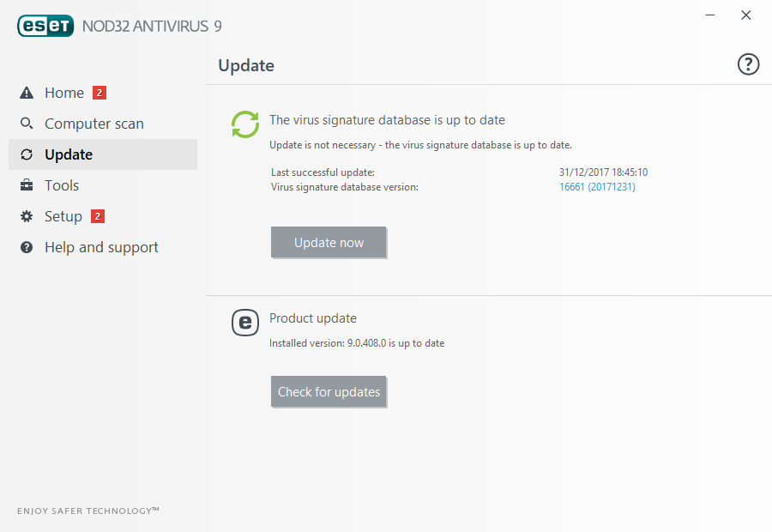
Task: Click the Help and support question icon
Action: 27,247
